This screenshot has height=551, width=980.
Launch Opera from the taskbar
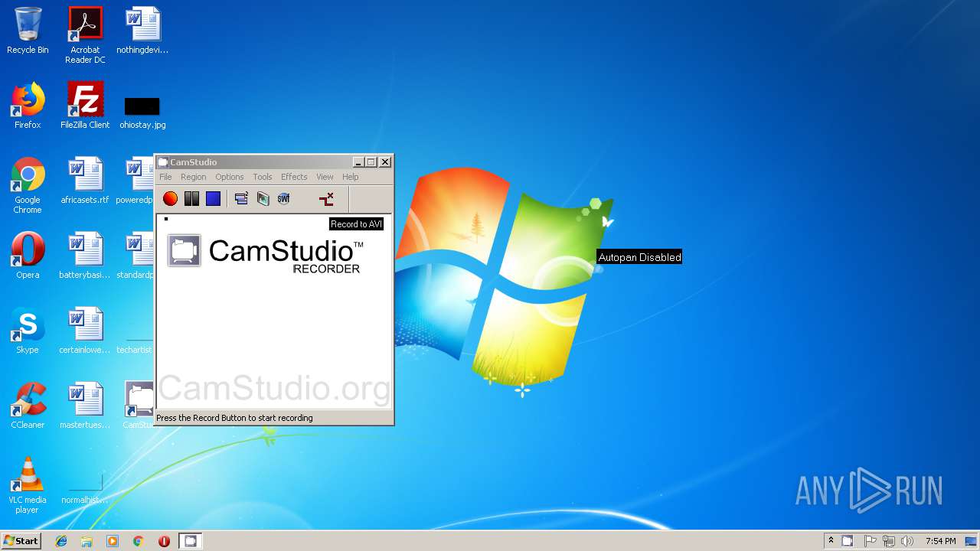tap(164, 541)
